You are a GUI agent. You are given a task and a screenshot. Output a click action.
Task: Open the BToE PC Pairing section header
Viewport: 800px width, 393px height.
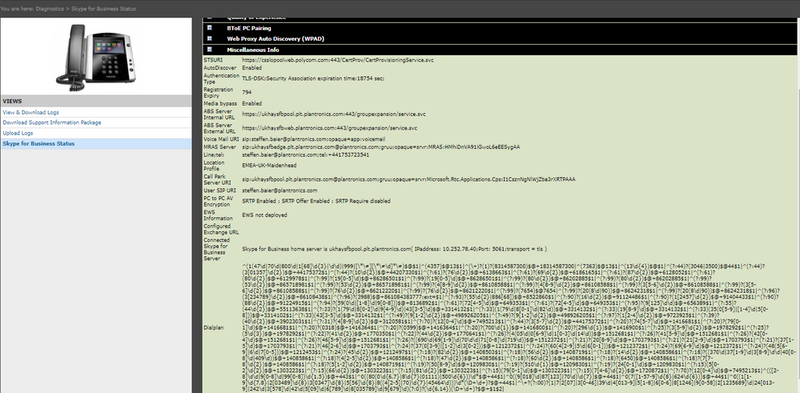[249, 29]
